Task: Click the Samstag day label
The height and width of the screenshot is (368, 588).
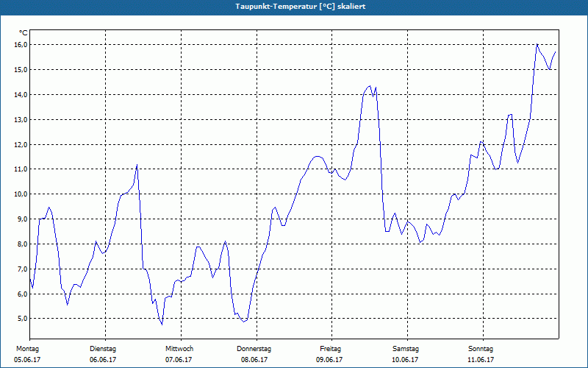Action: 406,349
